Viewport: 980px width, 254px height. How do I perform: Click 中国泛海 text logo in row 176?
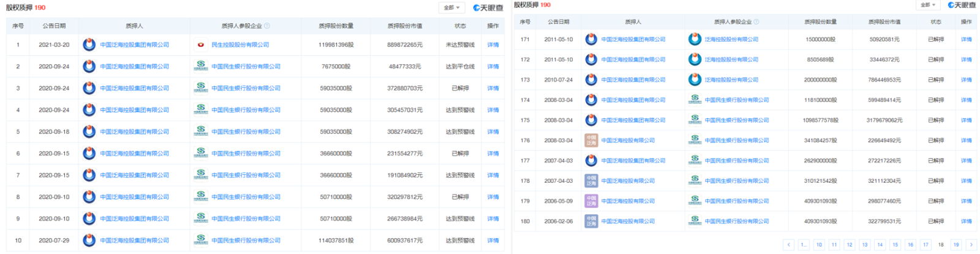(x=591, y=140)
